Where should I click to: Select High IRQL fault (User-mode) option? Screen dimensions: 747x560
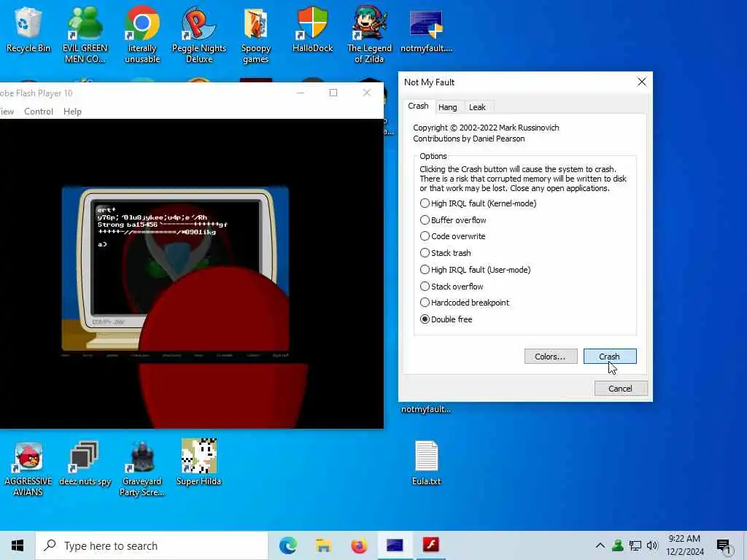click(476, 270)
